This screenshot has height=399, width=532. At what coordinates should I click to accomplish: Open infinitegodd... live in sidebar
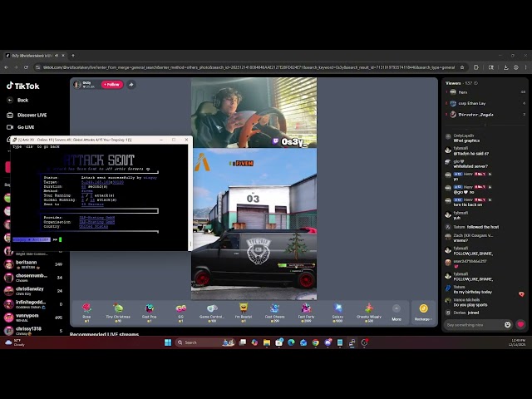[x=33, y=304]
